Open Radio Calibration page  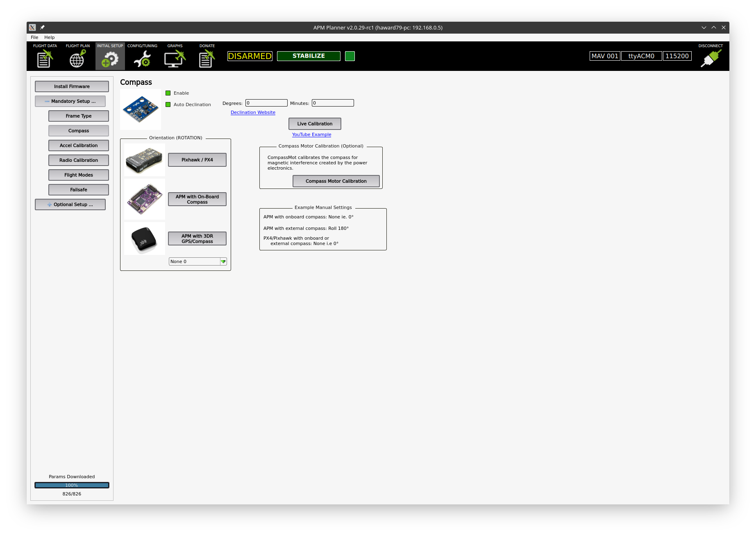79,160
